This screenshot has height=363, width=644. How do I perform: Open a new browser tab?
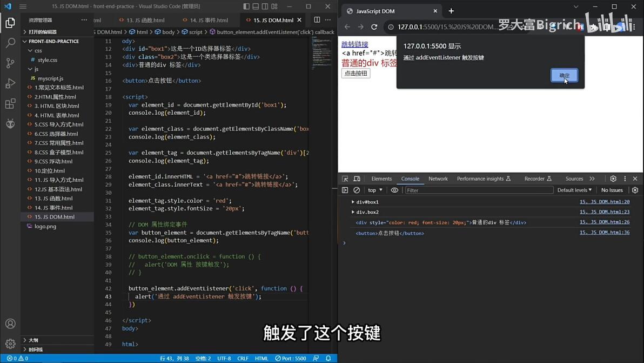[x=451, y=11]
